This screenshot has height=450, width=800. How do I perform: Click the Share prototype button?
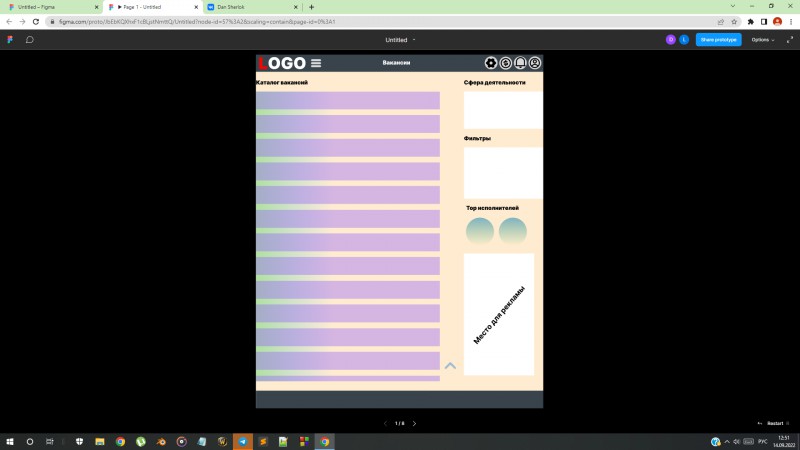(718, 39)
